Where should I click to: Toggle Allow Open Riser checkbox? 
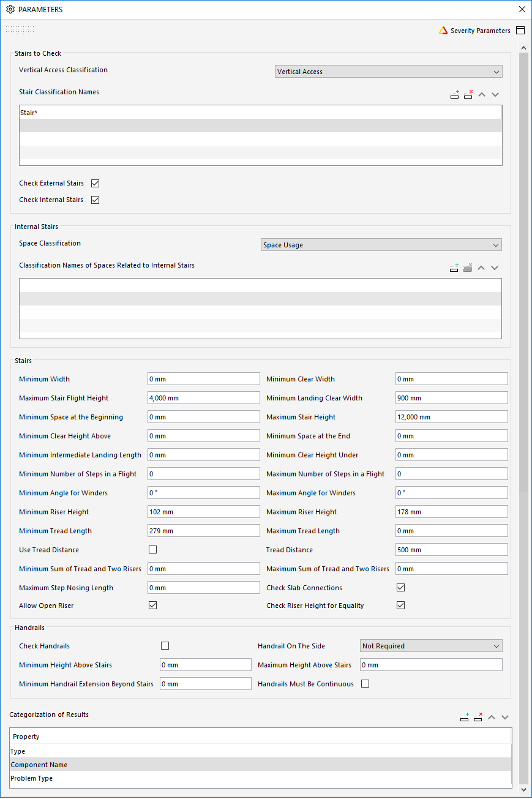tap(153, 606)
